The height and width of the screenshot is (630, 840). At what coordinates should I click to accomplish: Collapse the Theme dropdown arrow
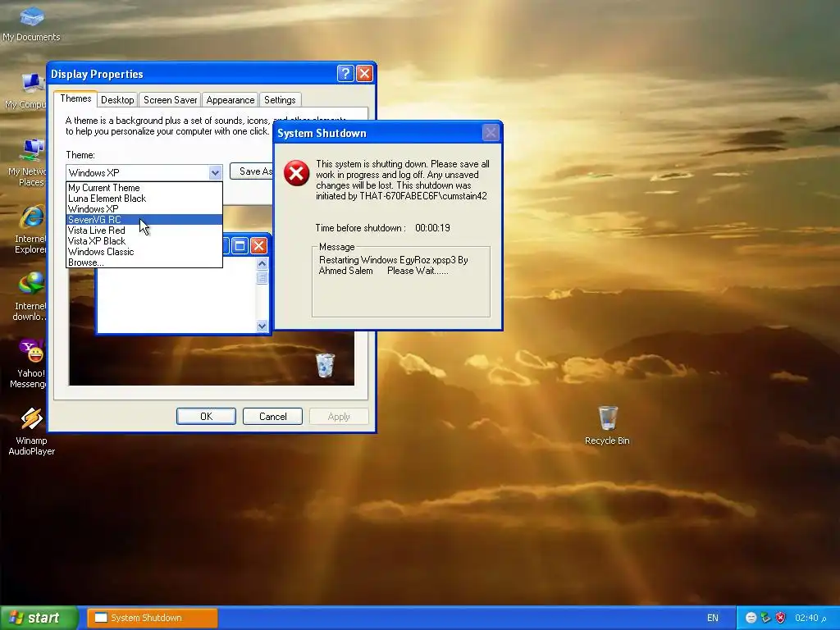[215, 172]
